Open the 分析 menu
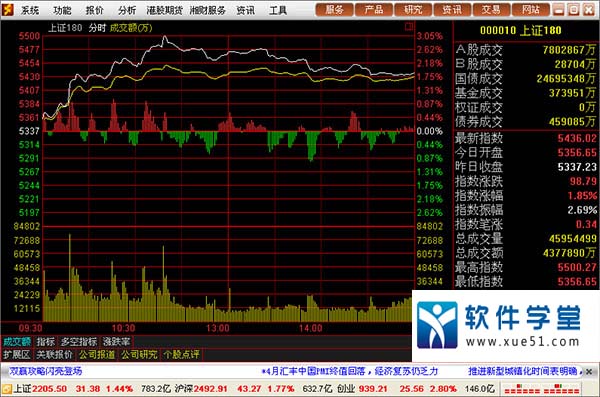The height and width of the screenshot is (397, 600). [127, 10]
